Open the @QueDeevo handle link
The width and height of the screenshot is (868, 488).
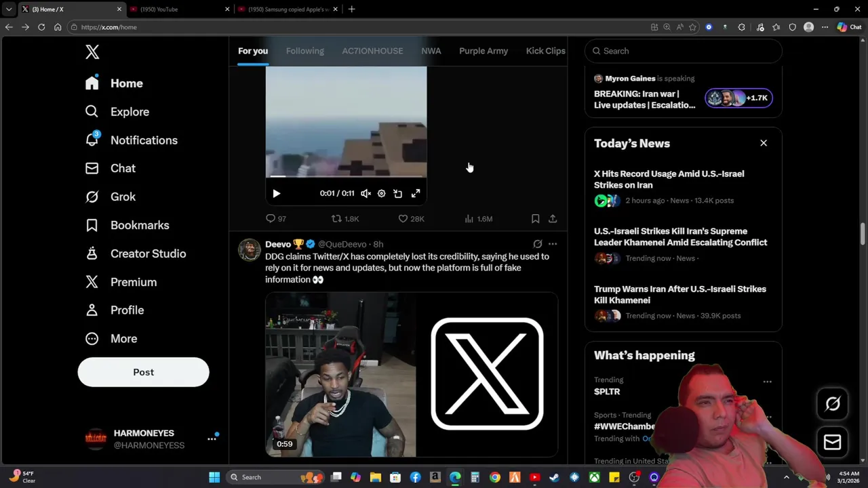point(342,244)
